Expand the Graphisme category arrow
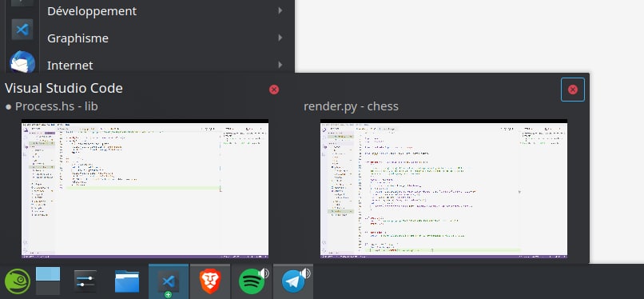Image resolution: width=644 pixels, height=299 pixels. click(280, 38)
